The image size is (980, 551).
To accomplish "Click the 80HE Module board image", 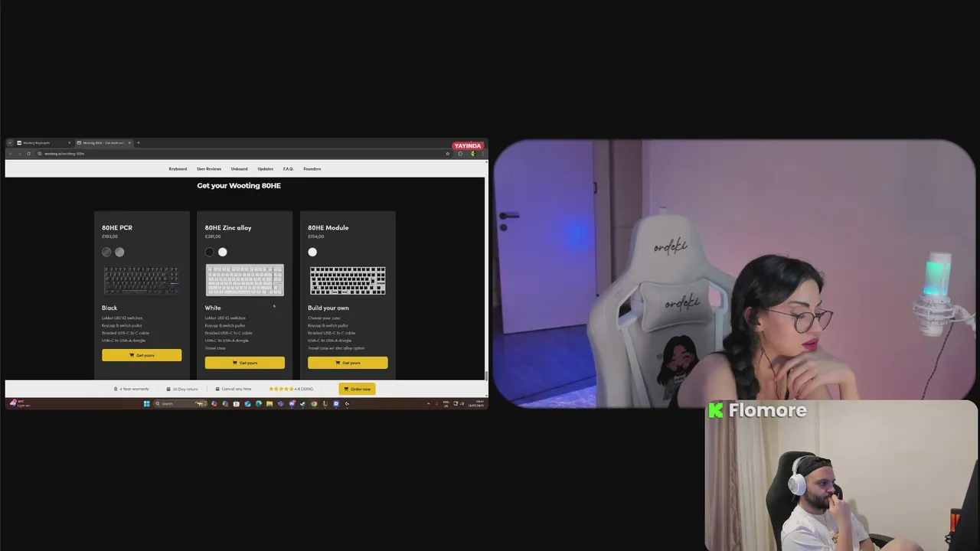I will [x=348, y=280].
